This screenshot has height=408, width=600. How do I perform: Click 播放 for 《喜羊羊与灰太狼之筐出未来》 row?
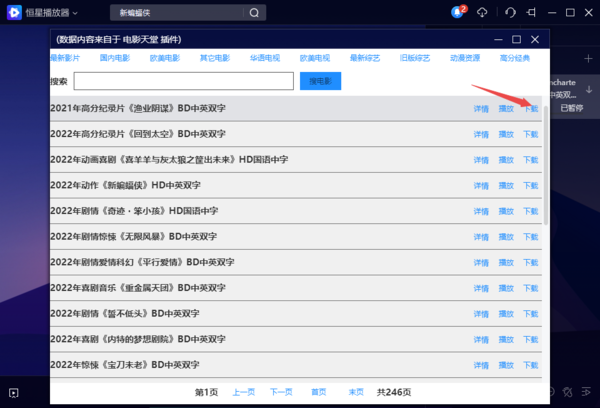[506, 160]
